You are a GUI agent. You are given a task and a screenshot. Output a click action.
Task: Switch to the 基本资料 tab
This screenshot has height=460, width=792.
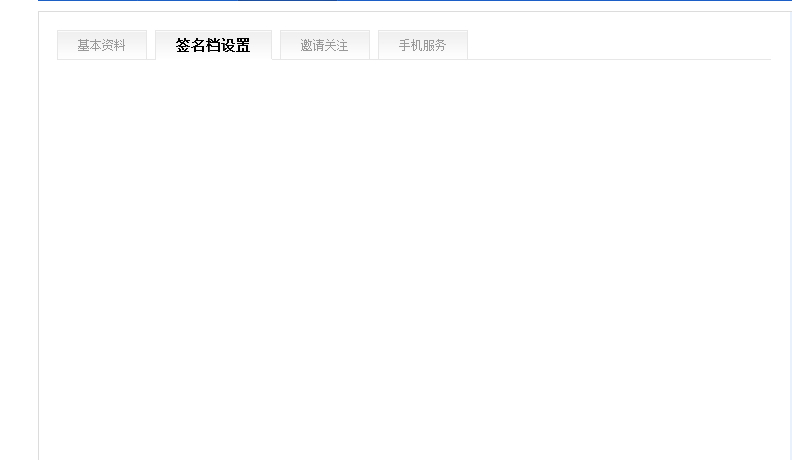102,45
